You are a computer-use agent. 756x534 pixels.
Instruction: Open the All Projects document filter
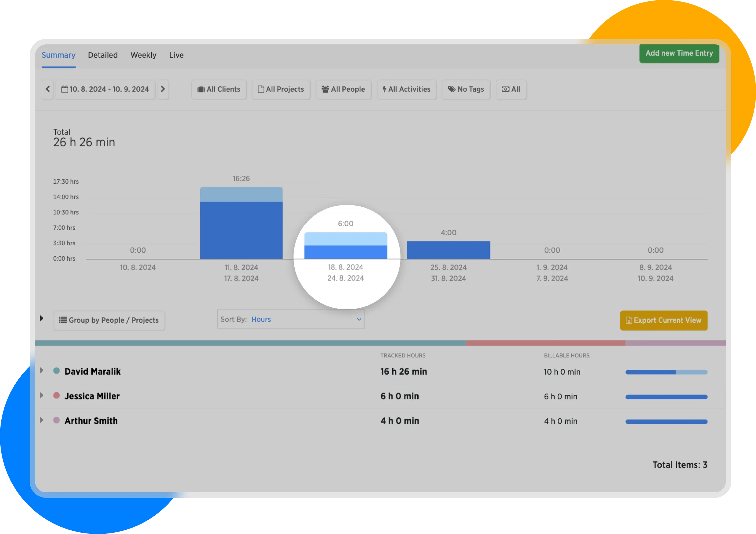281,89
